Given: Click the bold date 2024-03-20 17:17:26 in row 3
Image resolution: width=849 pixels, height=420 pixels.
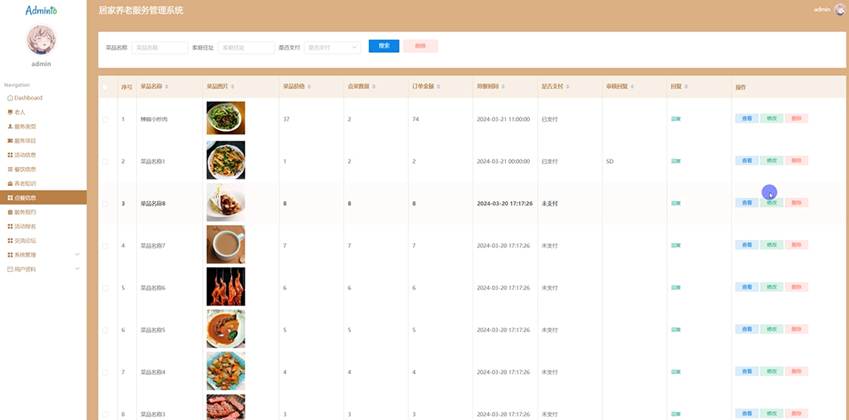Looking at the screenshot, I should 505,204.
